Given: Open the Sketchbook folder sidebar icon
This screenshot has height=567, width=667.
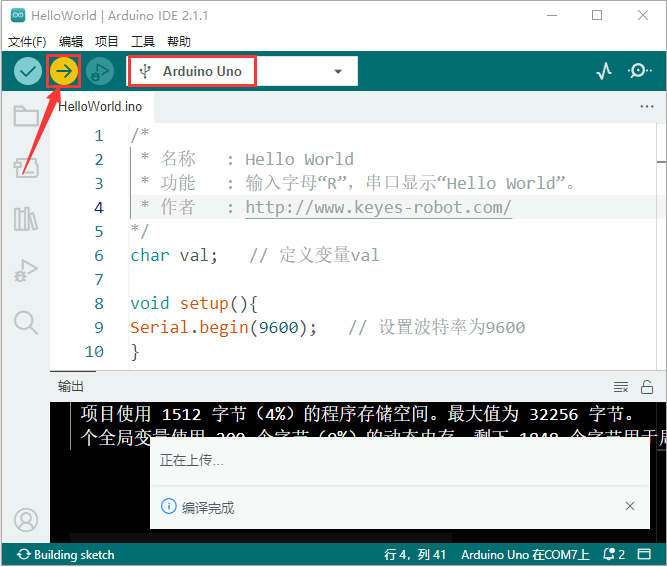Looking at the screenshot, I should [x=26, y=116].
